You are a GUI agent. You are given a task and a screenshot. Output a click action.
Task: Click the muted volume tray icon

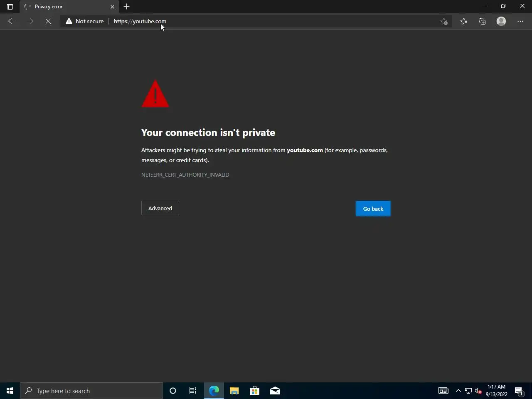coord(478,391)
